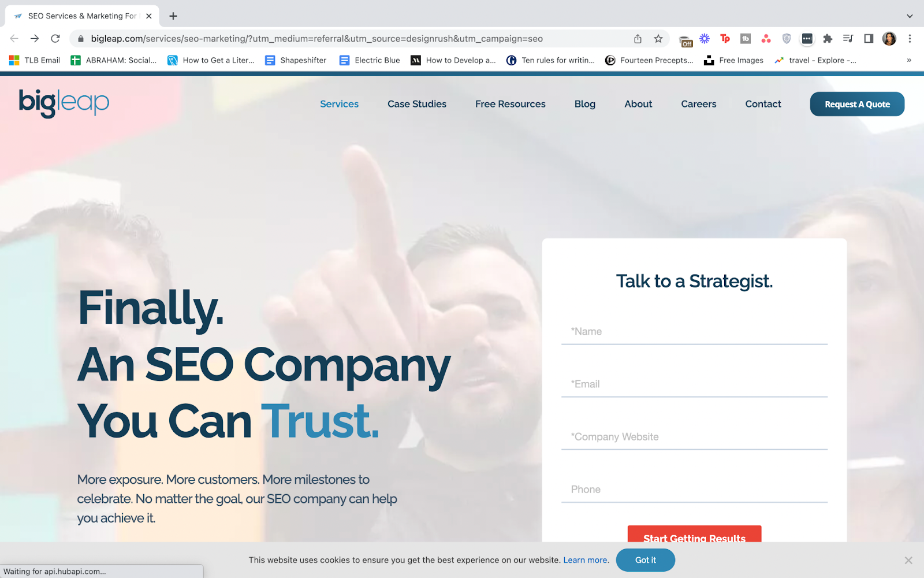Open the side panel icon in the toolbar
The width and height of the screenshot is (924, 578).
click(869, 39)
